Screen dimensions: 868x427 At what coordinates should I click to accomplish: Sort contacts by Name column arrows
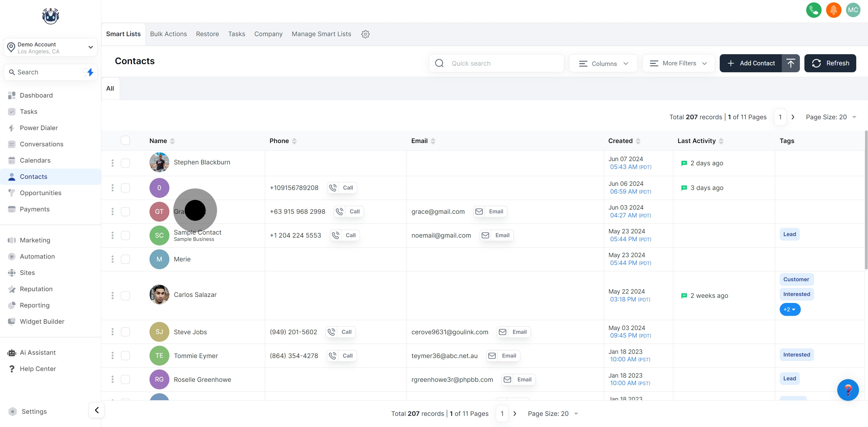(172, 141)
